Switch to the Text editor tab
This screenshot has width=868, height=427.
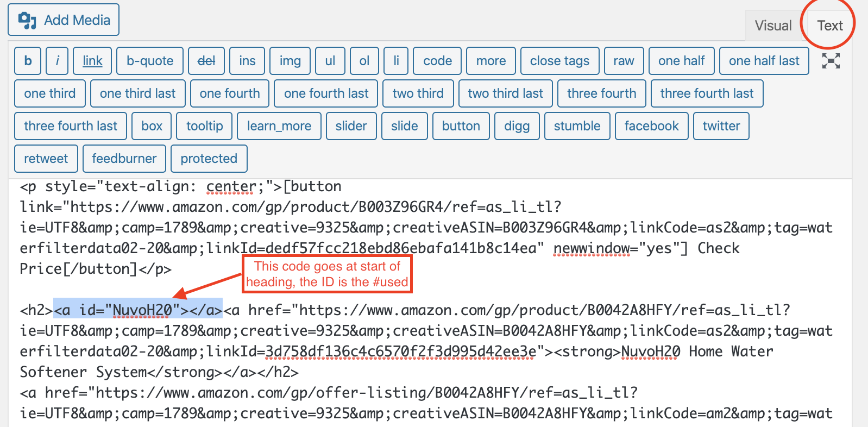tap(829, 26)
